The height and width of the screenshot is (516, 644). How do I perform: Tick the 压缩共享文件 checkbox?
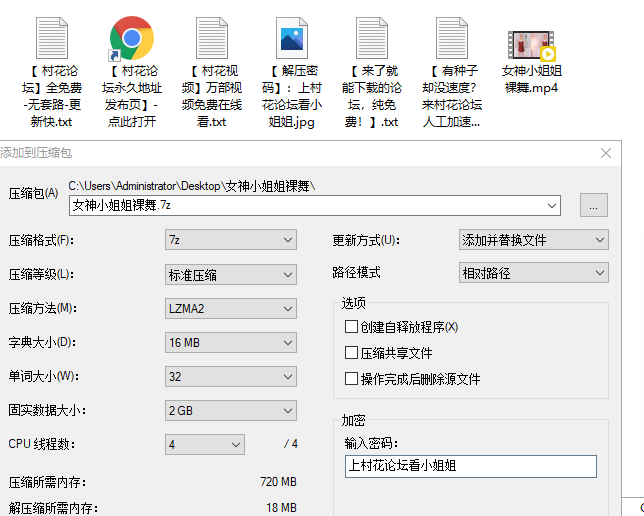click(x=351, y=353)
